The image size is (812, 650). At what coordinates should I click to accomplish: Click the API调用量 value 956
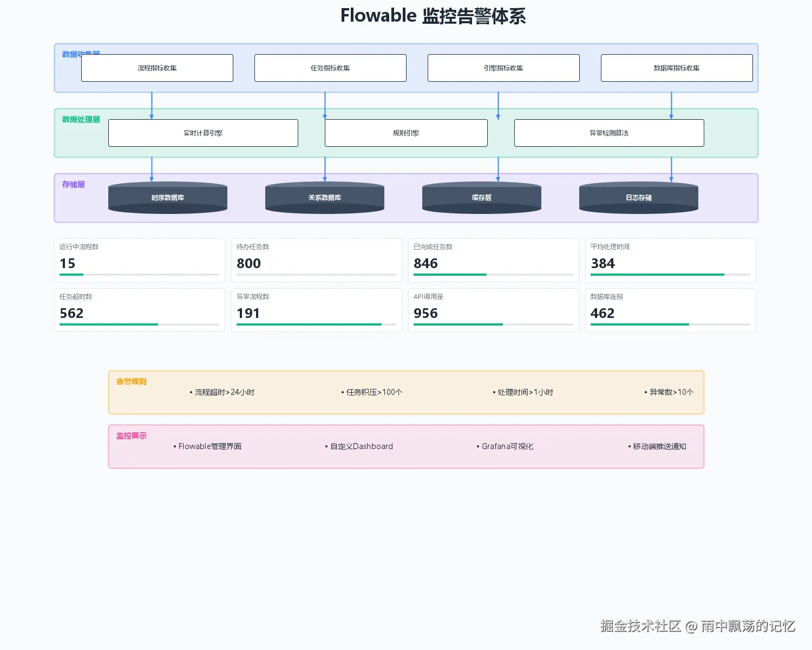point(425,313)
